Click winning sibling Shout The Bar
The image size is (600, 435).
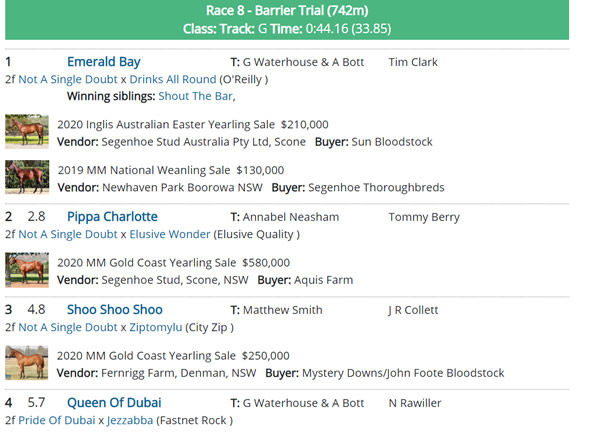coord(195,96)
